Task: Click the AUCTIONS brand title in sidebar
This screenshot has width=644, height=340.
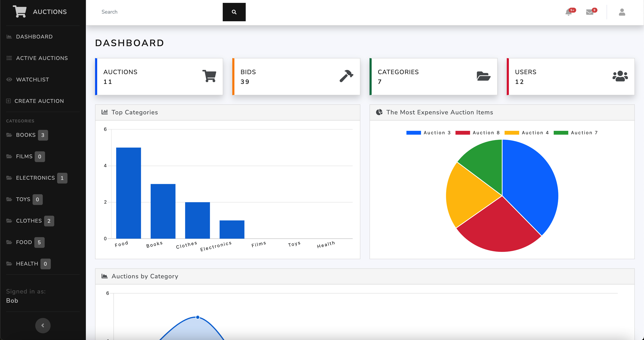Action: [50, 12]
